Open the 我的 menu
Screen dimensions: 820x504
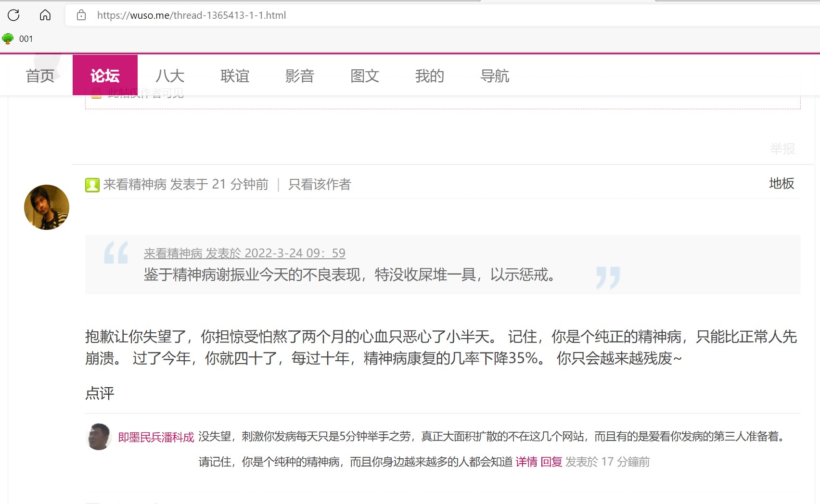pyautogui.click(x=430, y=76)
